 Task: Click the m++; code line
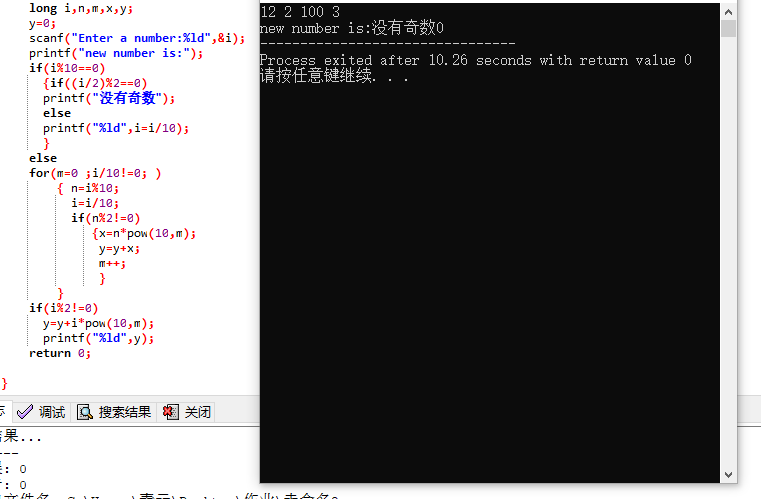112,264
